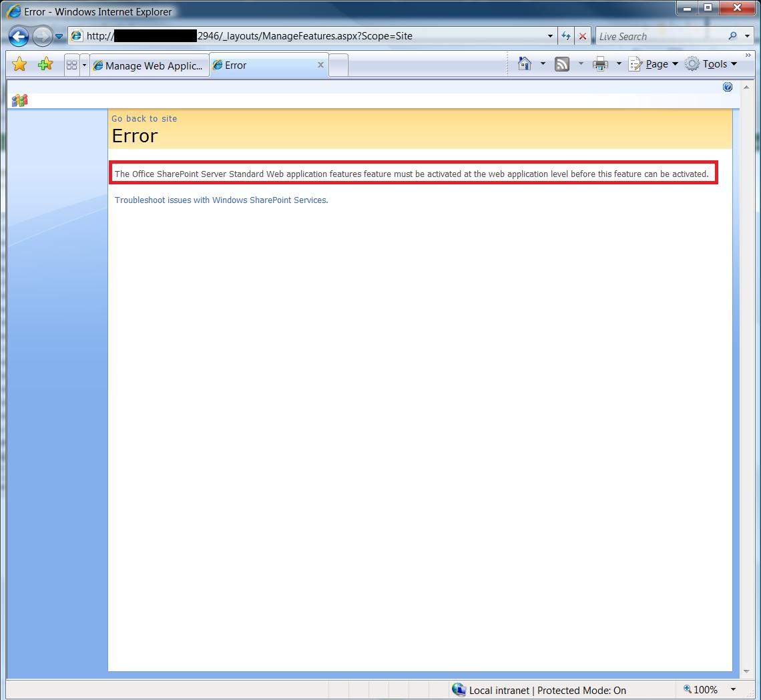Screen dimensions: 761x700
Task: Click the Favorites Center star icon
Action: tap(19, 65)
